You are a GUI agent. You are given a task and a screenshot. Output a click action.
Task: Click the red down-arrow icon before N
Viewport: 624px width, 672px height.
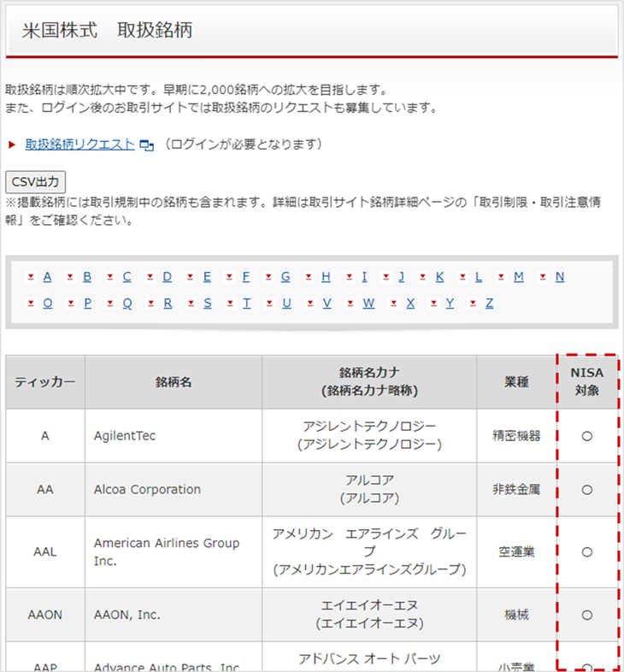[x=543, y=277]
